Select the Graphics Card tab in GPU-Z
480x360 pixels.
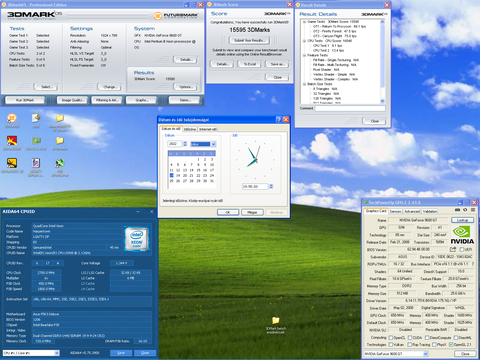[376, 211]
